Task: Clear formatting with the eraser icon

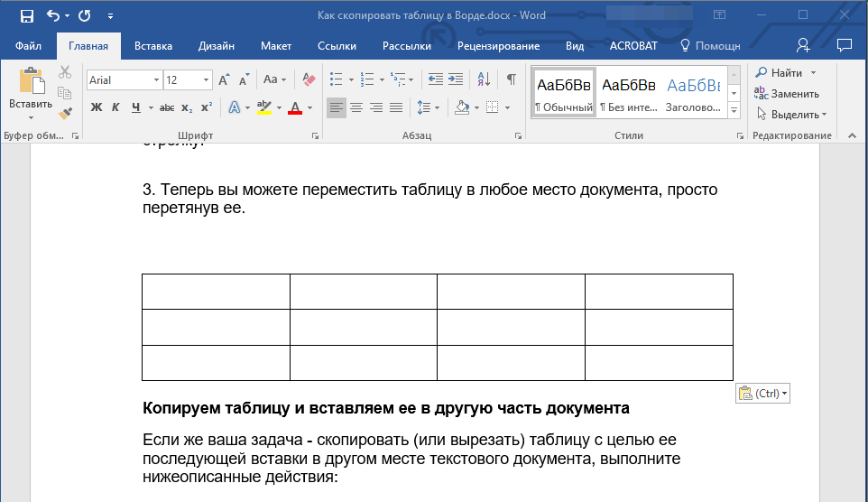Action: pos(309,79)
